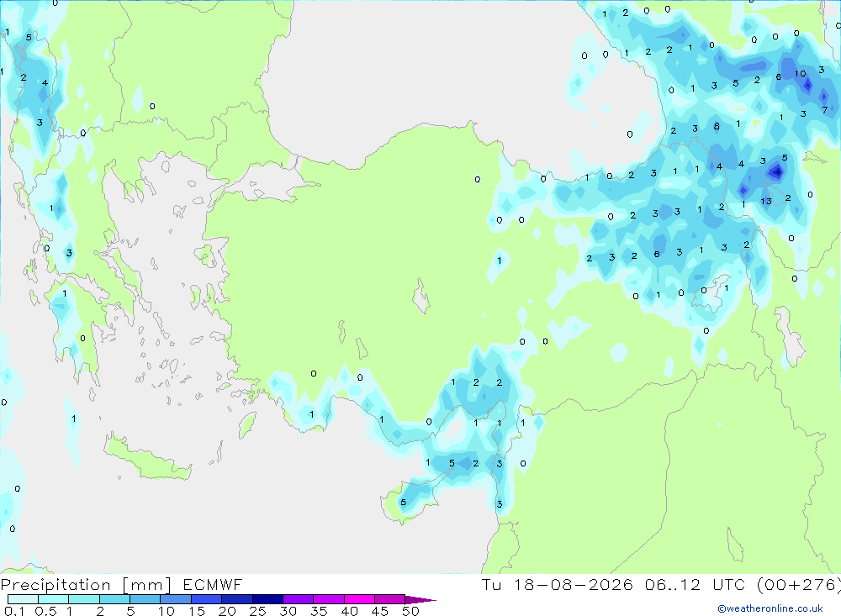The width and height of the screenshot is (841, 616).
Task: Select the 5 mm blue legend swatch
Action: click(x=145, y=599)
